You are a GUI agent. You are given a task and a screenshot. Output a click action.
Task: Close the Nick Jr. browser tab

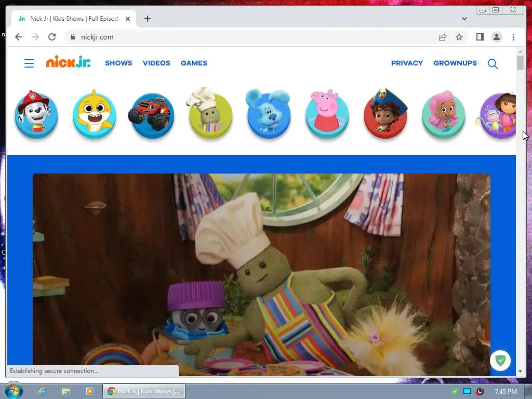coord(128,19)
